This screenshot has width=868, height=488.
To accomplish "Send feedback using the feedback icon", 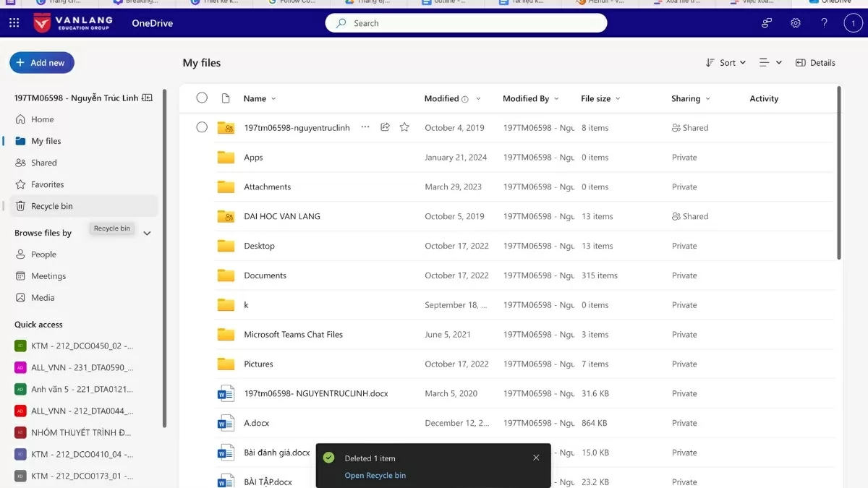I will pyautogui.click(x=765, y=22).
